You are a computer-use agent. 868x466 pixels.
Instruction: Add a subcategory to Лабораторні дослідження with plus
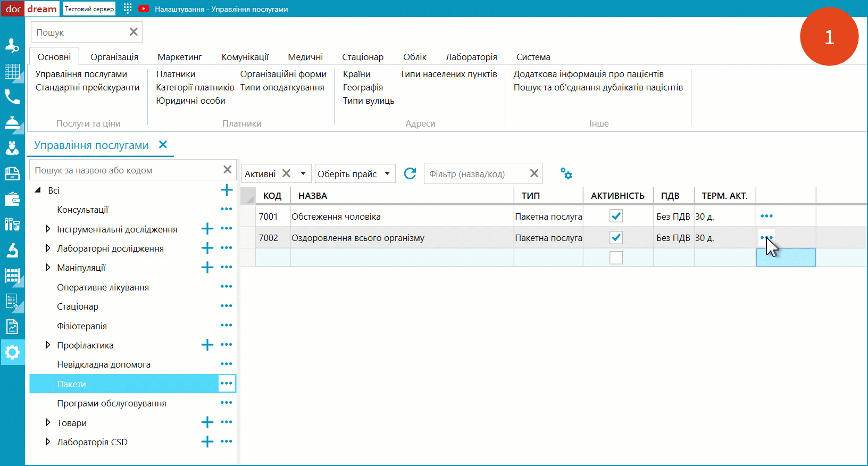point(207,248)
